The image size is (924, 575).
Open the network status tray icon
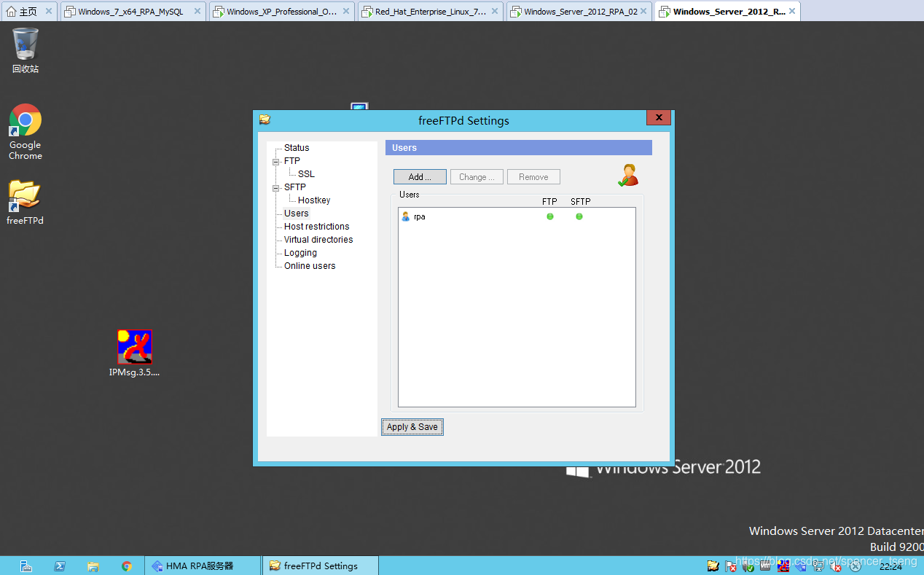pyautogui.click(x=818, y=566)
